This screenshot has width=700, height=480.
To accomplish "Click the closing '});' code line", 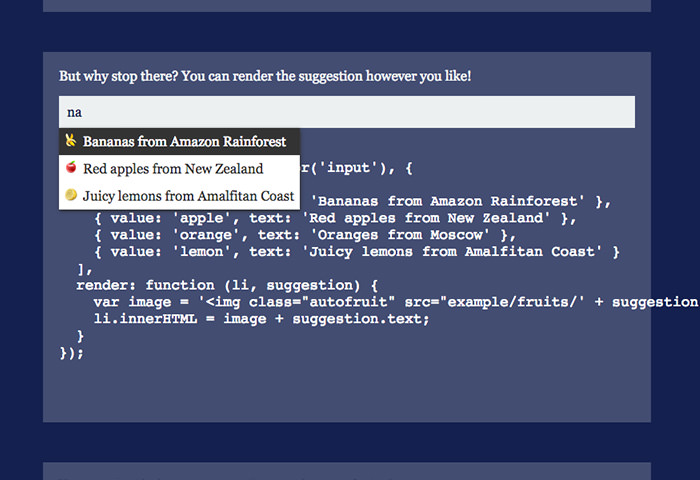I will pyautogui.click(x=71, y=353).
